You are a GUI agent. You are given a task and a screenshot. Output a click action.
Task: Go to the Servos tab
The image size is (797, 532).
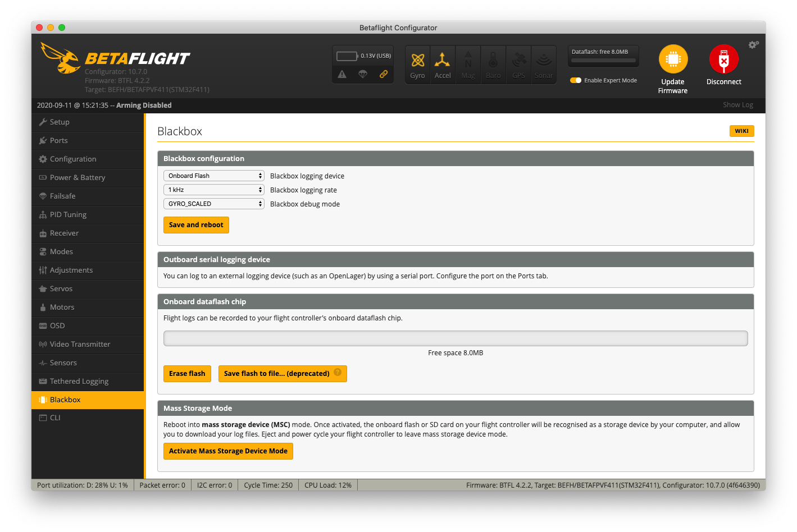click(88, 288)
